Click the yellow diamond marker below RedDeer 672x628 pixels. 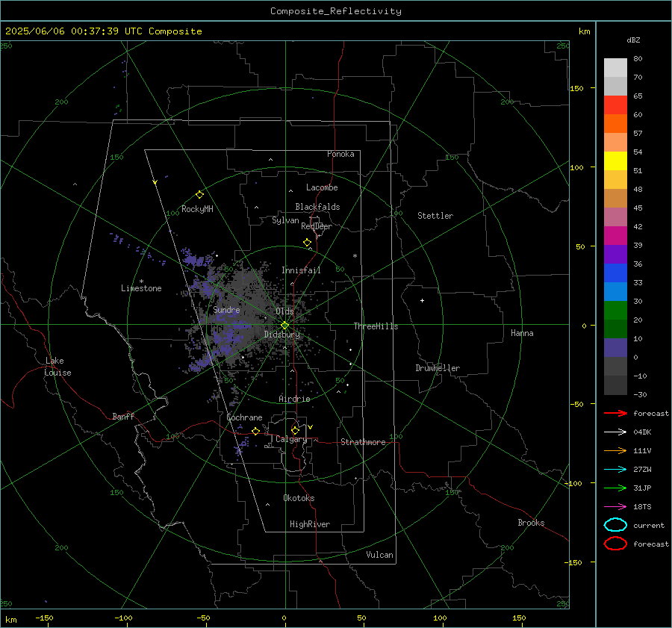(307, 243)
